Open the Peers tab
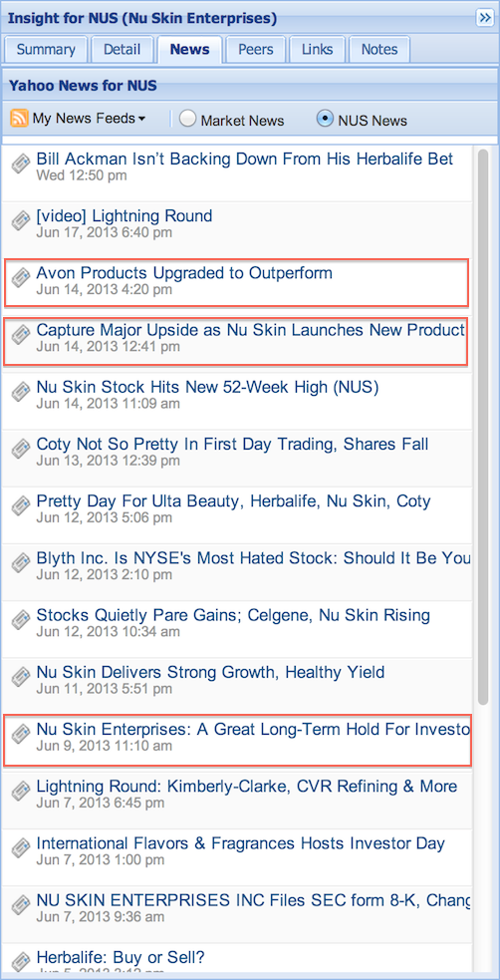 pyautogui.click(x=255, y=50)
